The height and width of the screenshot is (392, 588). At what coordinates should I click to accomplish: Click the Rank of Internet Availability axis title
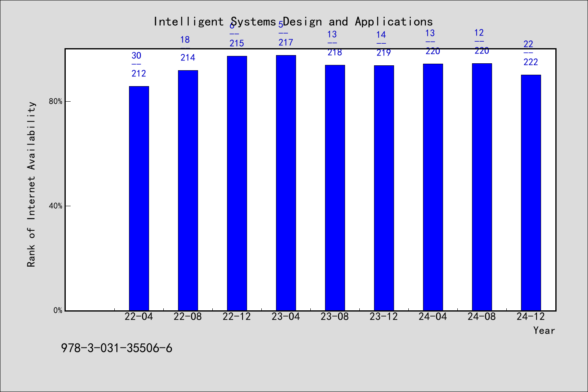coord(31,184)
